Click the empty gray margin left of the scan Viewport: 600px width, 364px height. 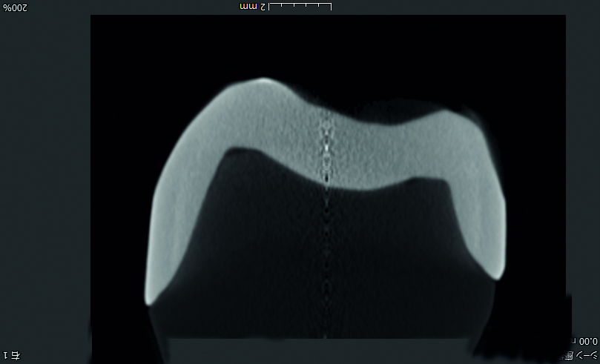[44, 185]
